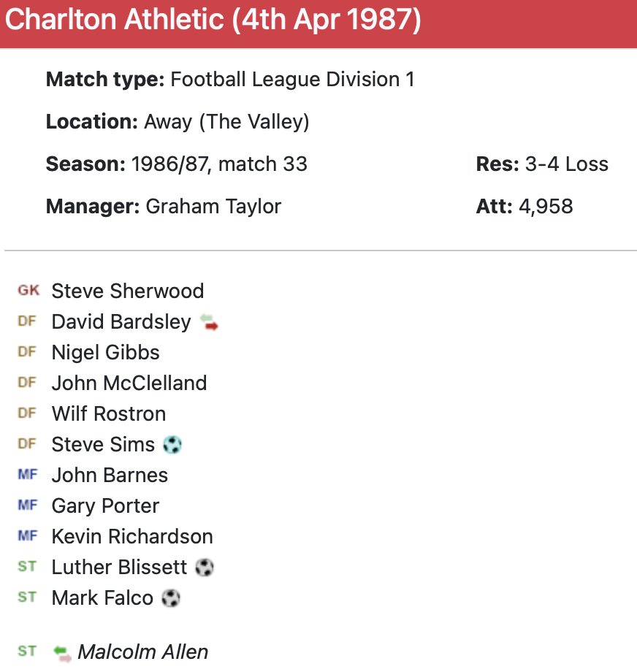637x672 pixels.
Task: Open John Barnes player details
Action: pyautogui.click(x=110, y=476)
